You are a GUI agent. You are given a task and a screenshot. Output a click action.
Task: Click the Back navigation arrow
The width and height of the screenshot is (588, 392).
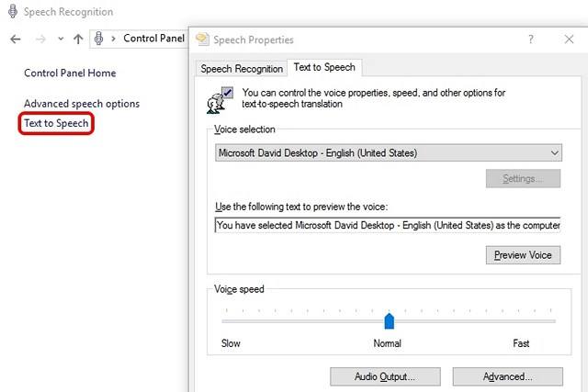click(16, 39)
